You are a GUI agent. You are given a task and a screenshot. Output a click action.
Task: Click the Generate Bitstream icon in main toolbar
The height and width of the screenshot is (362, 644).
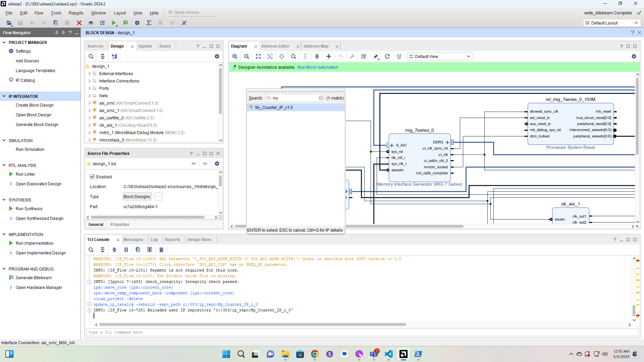pyautogui.click(x=125, y=23)
